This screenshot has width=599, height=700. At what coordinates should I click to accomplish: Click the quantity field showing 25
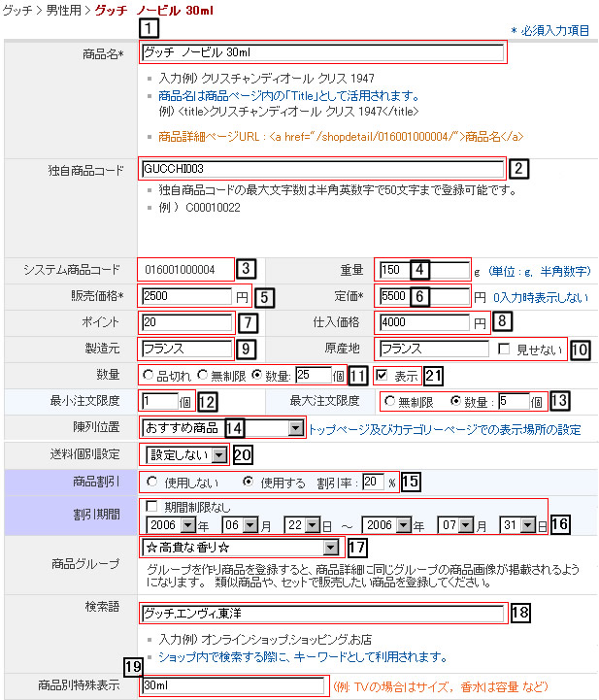click(313, 375)
